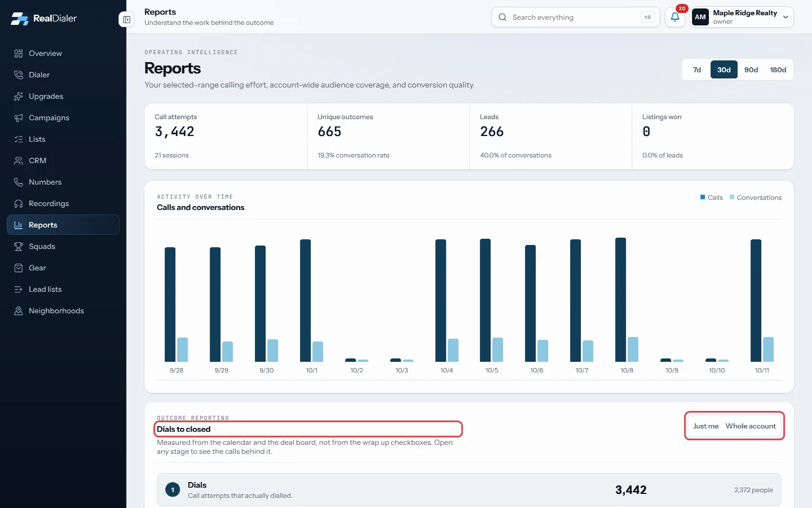Open notifications bell icon

point(675,17)
